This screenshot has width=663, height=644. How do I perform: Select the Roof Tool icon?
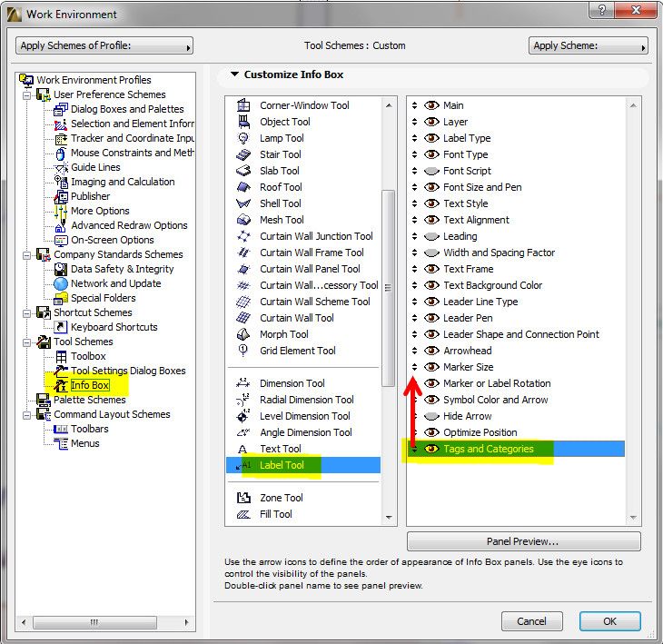pyautogui.click(x=243, y=187)
